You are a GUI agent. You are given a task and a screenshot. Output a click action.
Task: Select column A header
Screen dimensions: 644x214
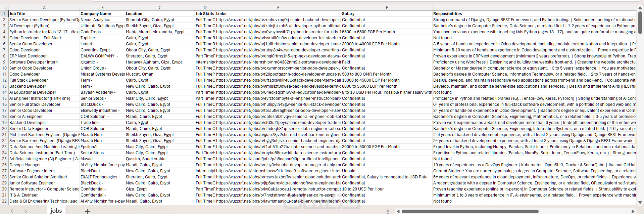tap(44, 7)
